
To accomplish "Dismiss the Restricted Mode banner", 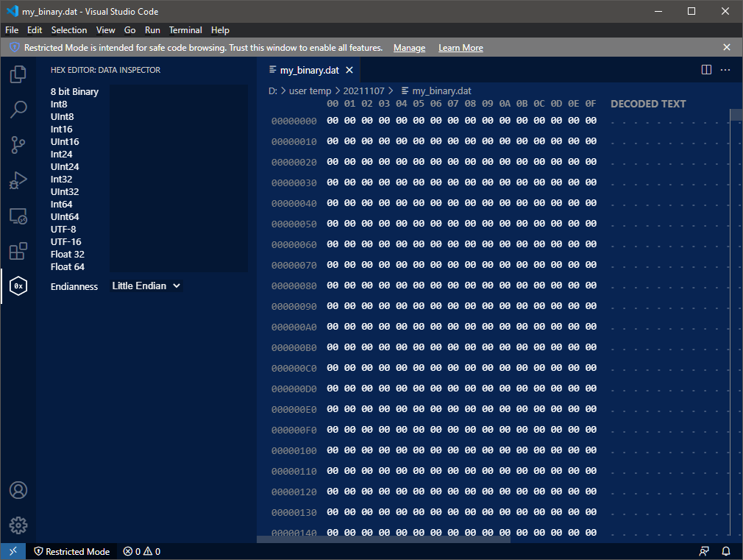I will coord(726,47).
